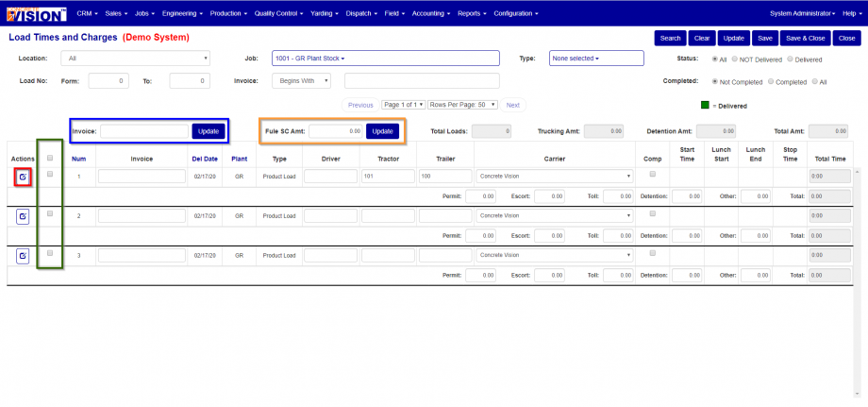Open Carrier dropdown for load 2
This screenshot has width=868, height=407.
[554, 216]
